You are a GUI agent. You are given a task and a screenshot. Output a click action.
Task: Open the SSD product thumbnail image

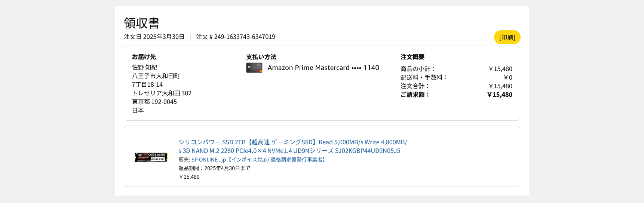click(x=151, y=157)
